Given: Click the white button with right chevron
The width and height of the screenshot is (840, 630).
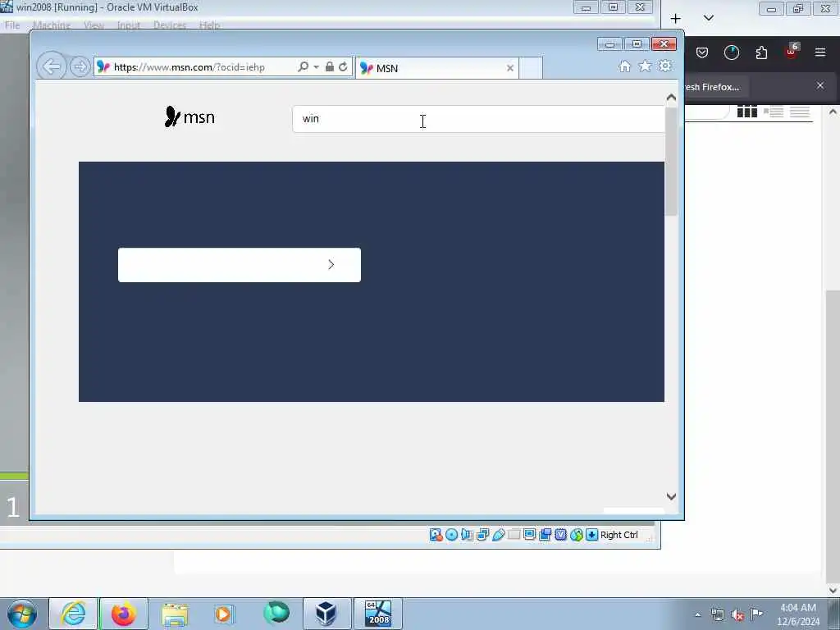Looking at the screenshot, I should (240, 265).
